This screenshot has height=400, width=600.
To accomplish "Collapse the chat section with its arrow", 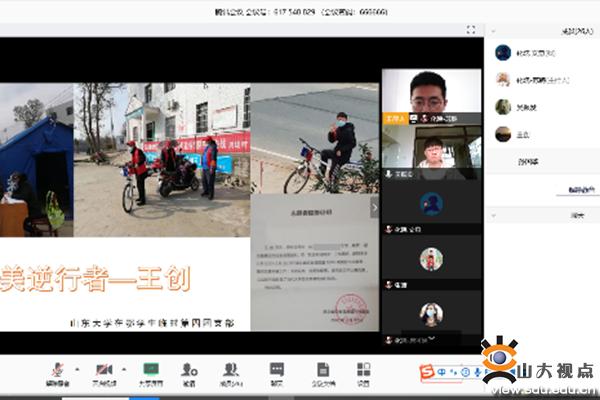I will pyautogui.click(x=492, y=215).
